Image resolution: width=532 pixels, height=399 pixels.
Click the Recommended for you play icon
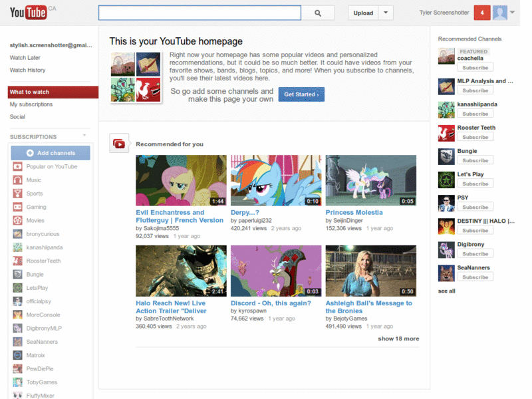click(x=119, y=144)
